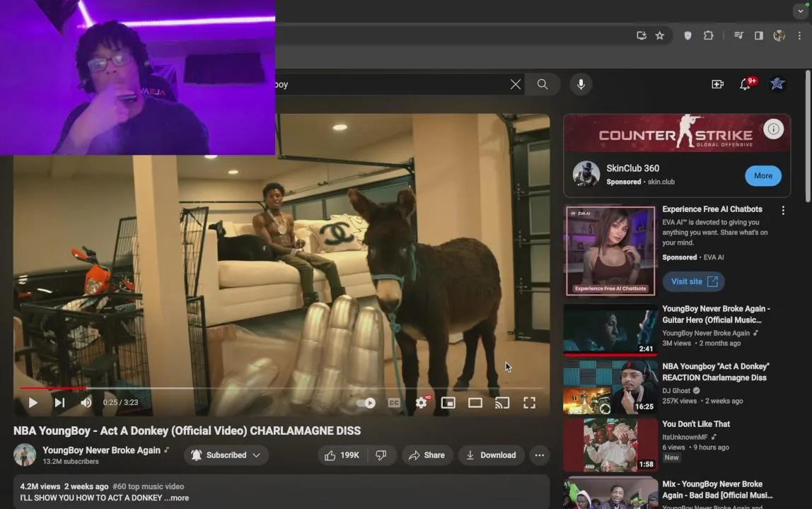Open Guitar Hero music video thumbnail
Viewport: 812px width, 509px height.
pos(610,329)
